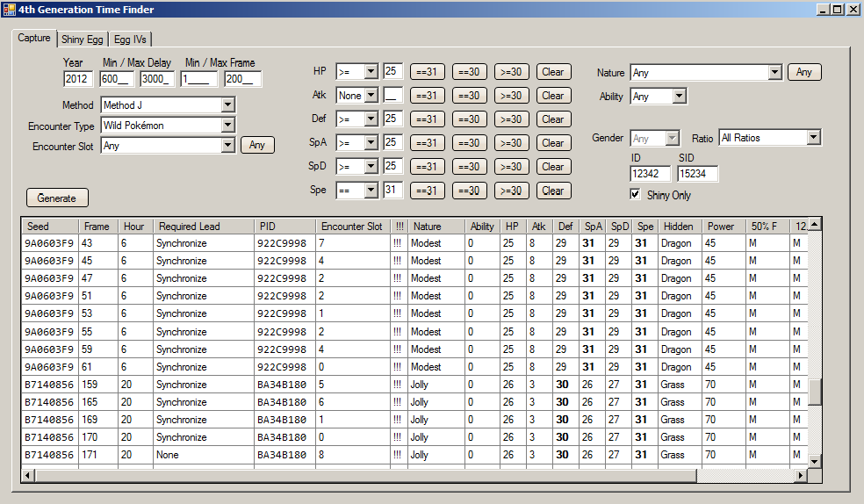Screen dimensions: 864x504
Task: Click the vertical scrollbar down arrow
Action: 815,461
